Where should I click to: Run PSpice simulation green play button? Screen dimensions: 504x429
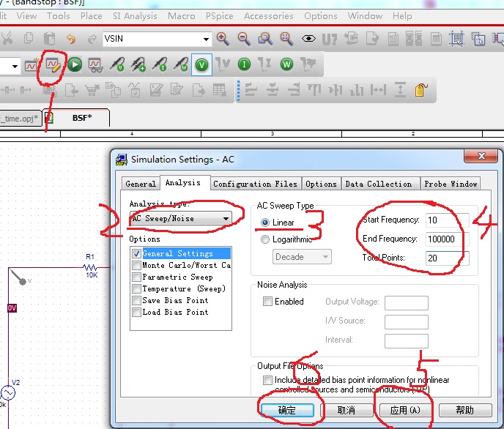(x=75, y=65)
